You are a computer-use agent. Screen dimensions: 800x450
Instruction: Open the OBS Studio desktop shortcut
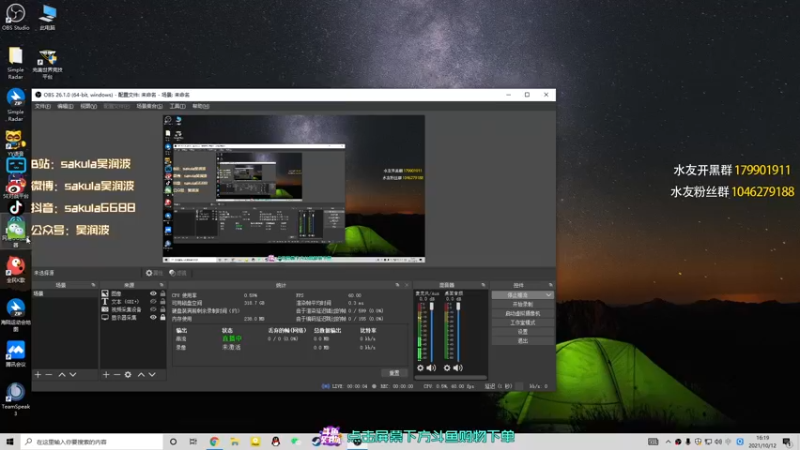pyautogui.click(x=15, y=17)
